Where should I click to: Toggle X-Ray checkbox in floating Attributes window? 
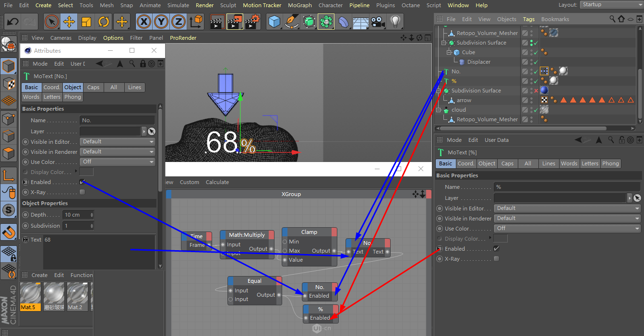click(82, 192)
